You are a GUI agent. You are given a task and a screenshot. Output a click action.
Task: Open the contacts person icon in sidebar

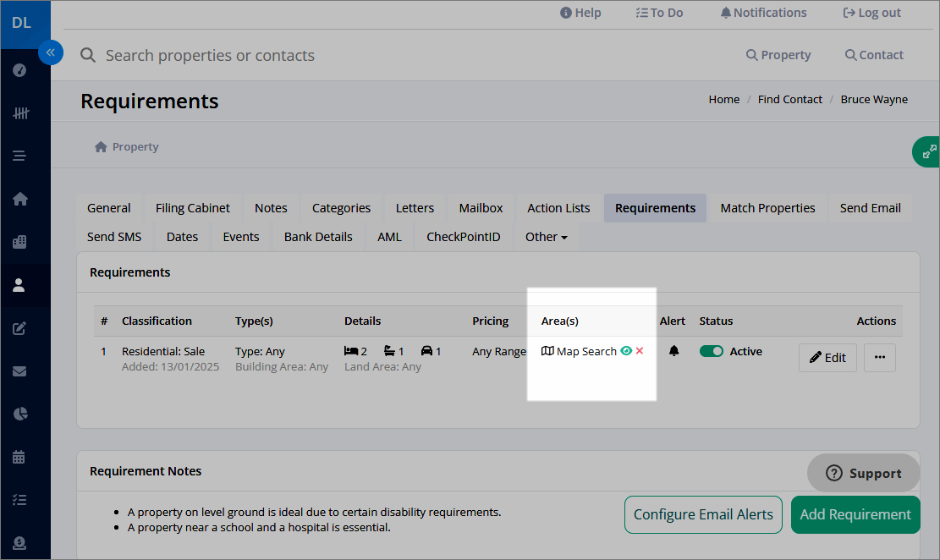click(x=19, y=285)
